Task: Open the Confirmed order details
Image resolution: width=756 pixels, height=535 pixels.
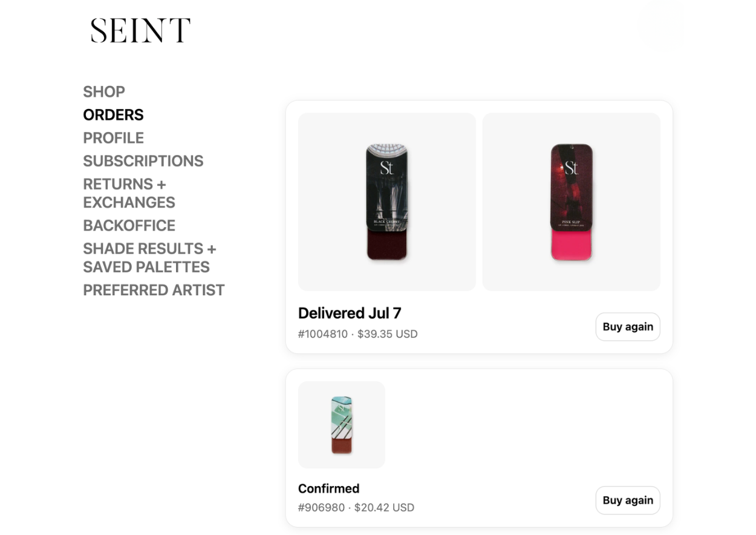Action: point(328,488)
